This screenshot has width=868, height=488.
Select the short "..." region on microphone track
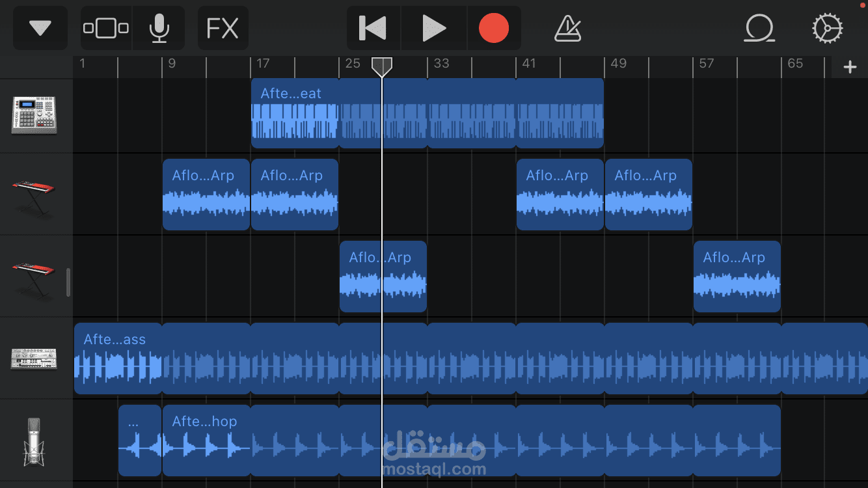coord(140,441)
